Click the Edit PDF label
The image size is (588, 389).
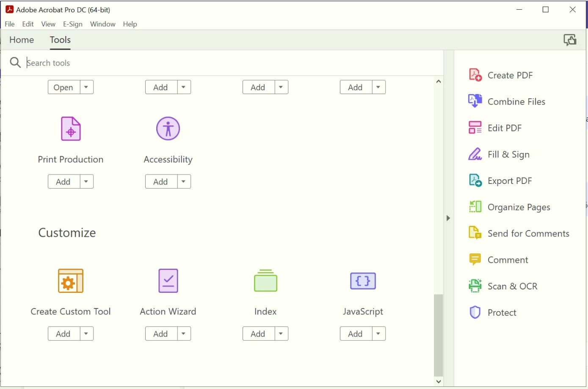click(x=505, y=128)
